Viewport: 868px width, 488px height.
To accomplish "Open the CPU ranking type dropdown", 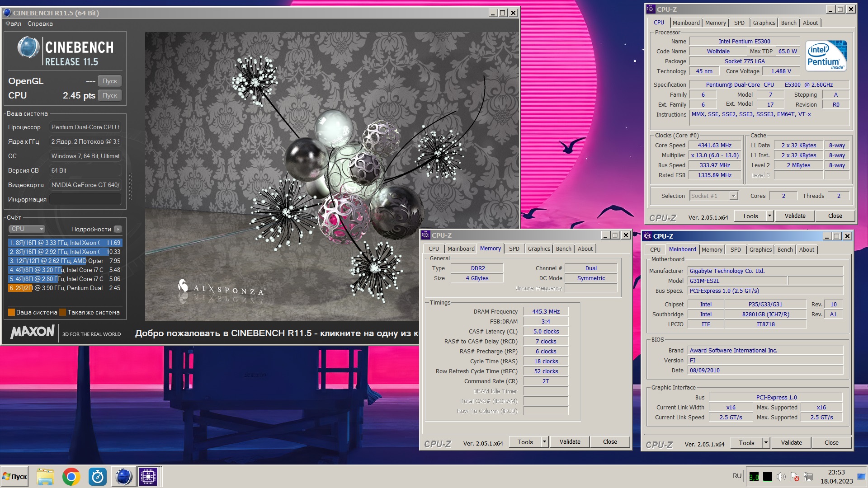I will tap(27, 229).
